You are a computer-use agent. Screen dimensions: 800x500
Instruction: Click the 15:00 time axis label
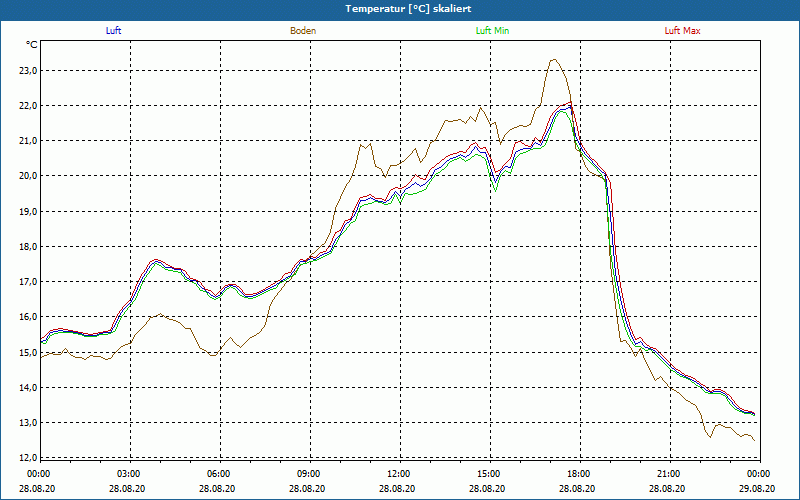click(488, 474)
